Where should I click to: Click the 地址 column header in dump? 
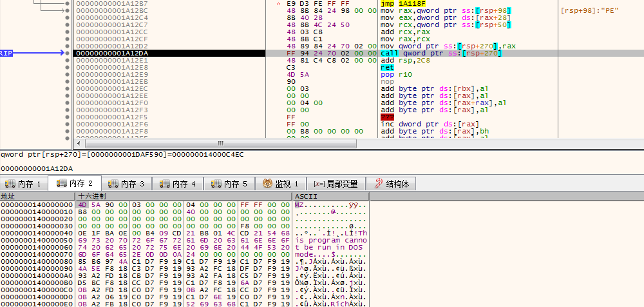(37, 196)
